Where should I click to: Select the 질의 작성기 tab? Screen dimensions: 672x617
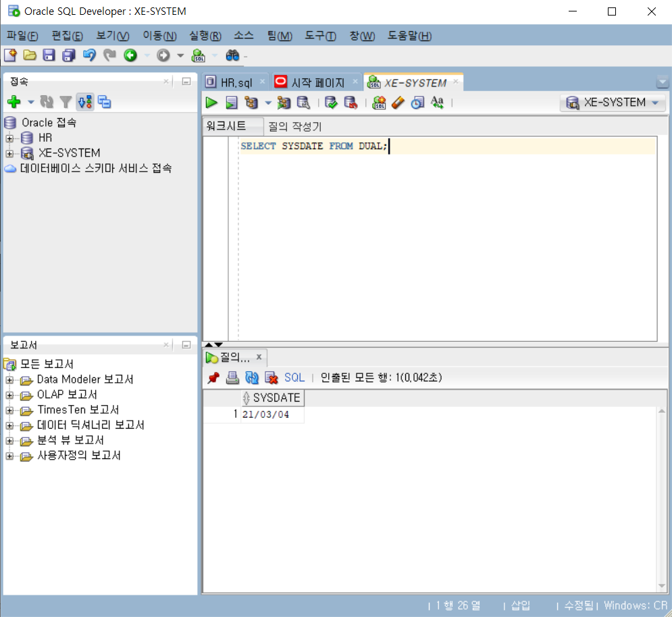point(295,126)
